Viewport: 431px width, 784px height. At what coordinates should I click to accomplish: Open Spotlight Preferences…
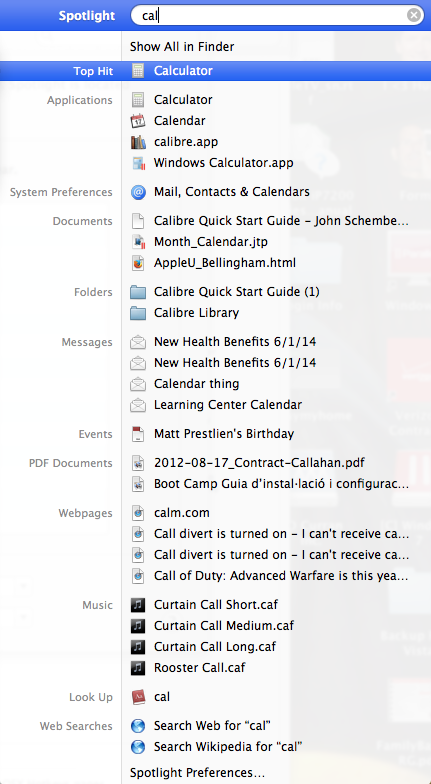click(197, 772)
